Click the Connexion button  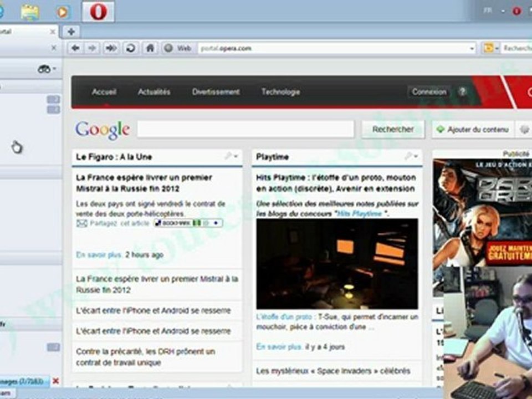[429, 92]
